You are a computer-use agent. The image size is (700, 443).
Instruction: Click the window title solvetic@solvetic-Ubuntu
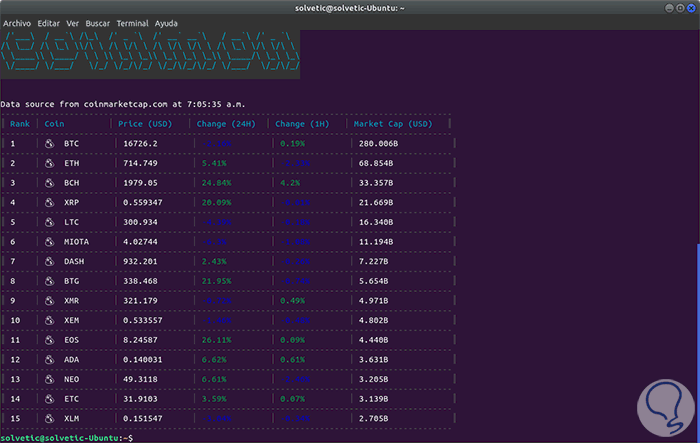[350, 8]
